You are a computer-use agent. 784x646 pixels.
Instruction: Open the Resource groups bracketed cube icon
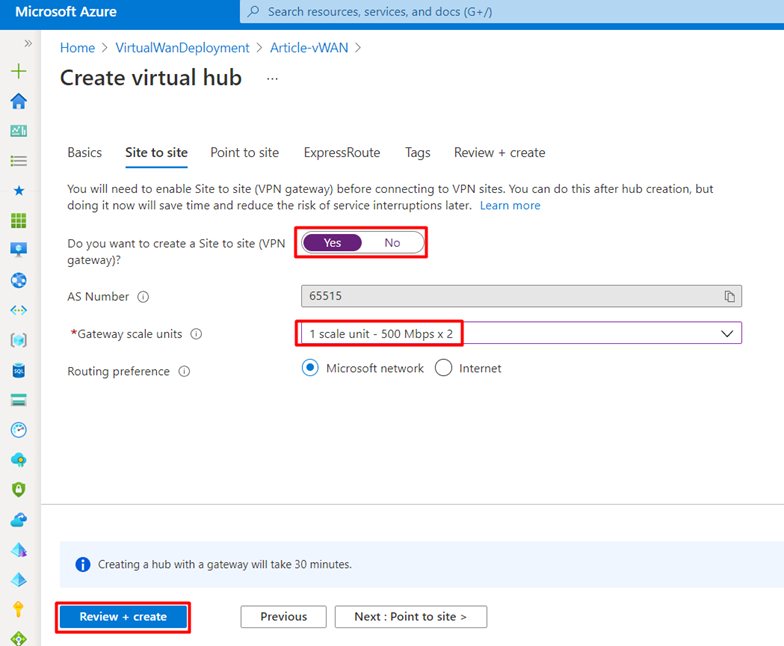18,340
